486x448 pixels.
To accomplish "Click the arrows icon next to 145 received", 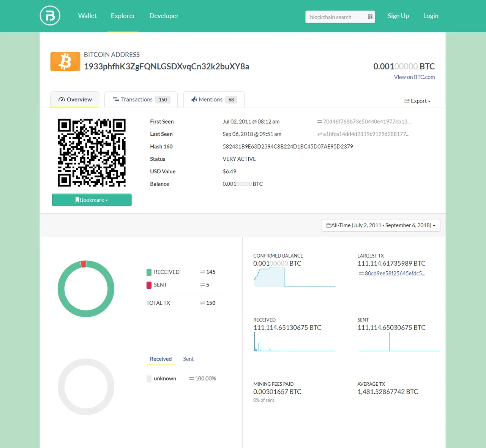I will pyautogui.click(x=203, y=272).
